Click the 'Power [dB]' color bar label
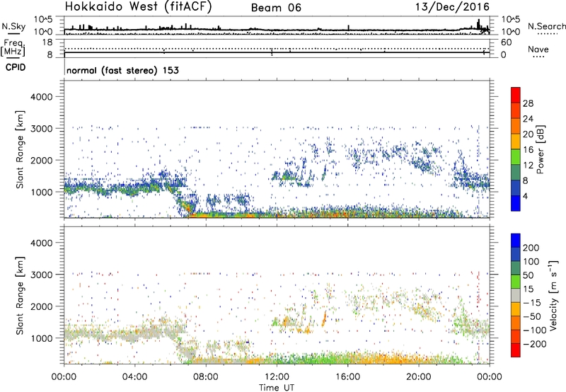Viewport: 566px width, 392px height. click(541, 149)
